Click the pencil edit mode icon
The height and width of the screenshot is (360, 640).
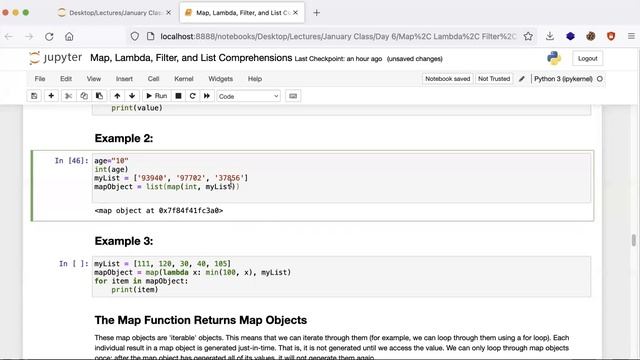point(522,79)
